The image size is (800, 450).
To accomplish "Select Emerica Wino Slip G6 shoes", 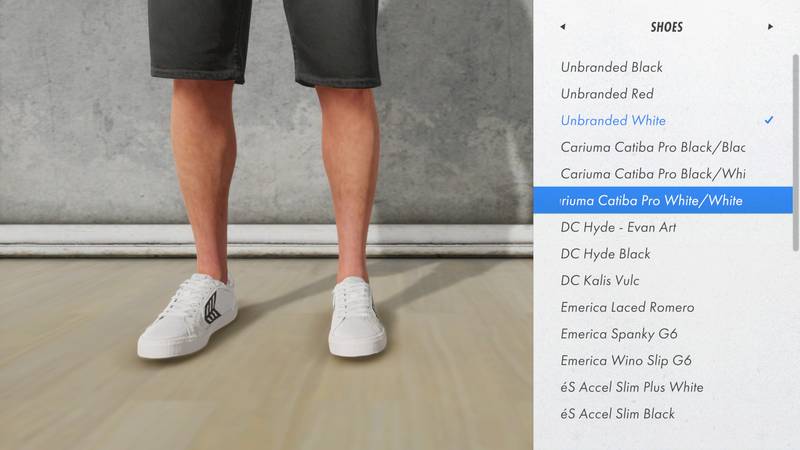I will tap(626, 361).
